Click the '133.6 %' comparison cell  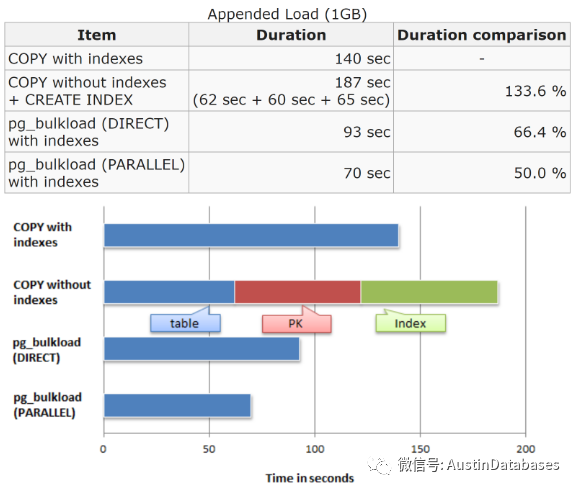tap(482, 91)
